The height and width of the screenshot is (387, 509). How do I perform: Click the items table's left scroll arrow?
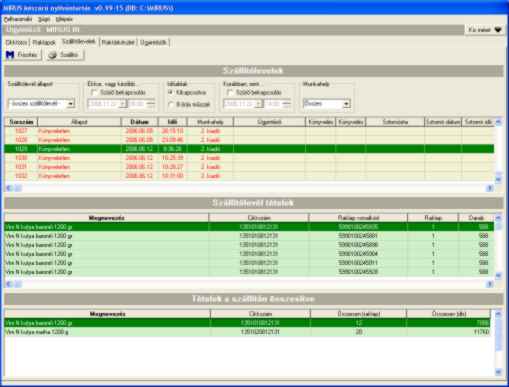[x=9, y=284]
